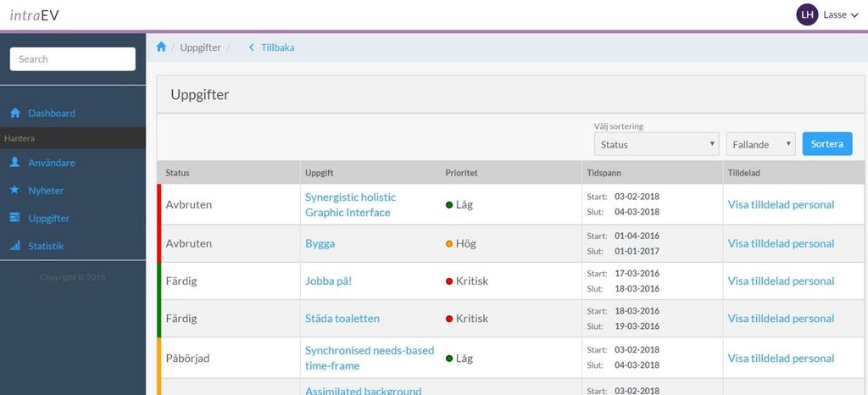Click the green Låg dot in Synergistic row
The width and height of the screenshot is (868, 395).
(449, 205)
